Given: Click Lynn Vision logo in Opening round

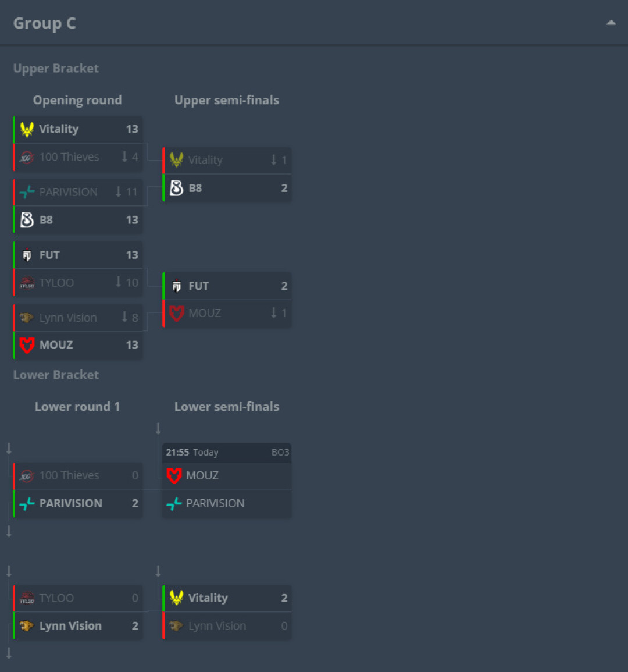Looking at the screenshot, I should click(27, 318).
